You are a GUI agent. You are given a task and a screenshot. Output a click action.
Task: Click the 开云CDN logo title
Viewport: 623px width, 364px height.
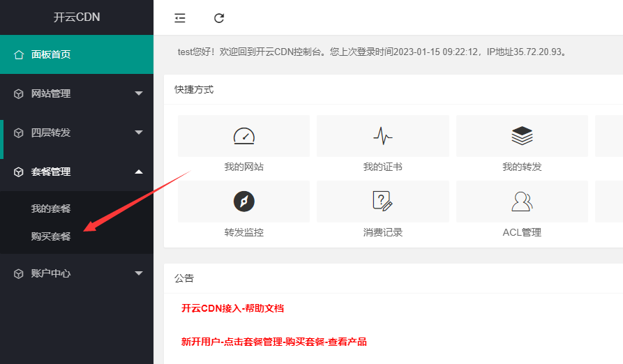77,17
